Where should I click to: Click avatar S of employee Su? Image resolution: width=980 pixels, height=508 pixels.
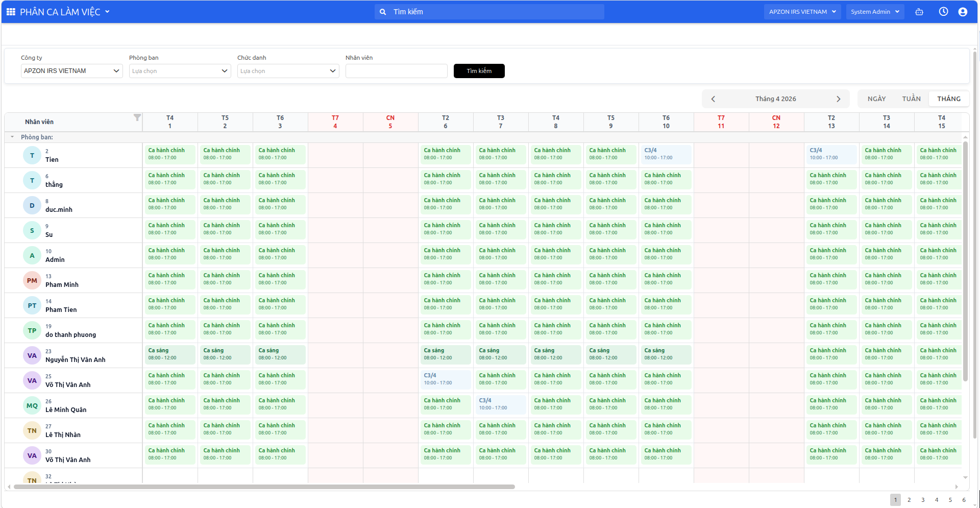tap(32, 230)
